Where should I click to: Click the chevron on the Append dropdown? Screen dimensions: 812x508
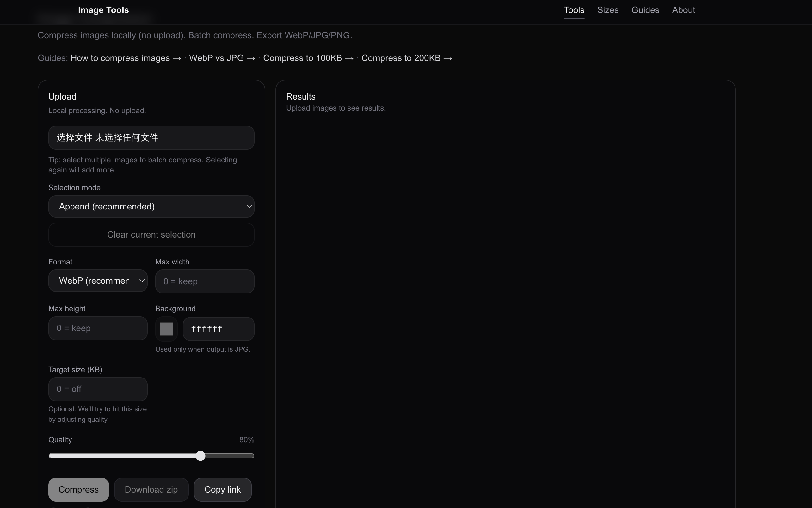[x=249, y=206]
